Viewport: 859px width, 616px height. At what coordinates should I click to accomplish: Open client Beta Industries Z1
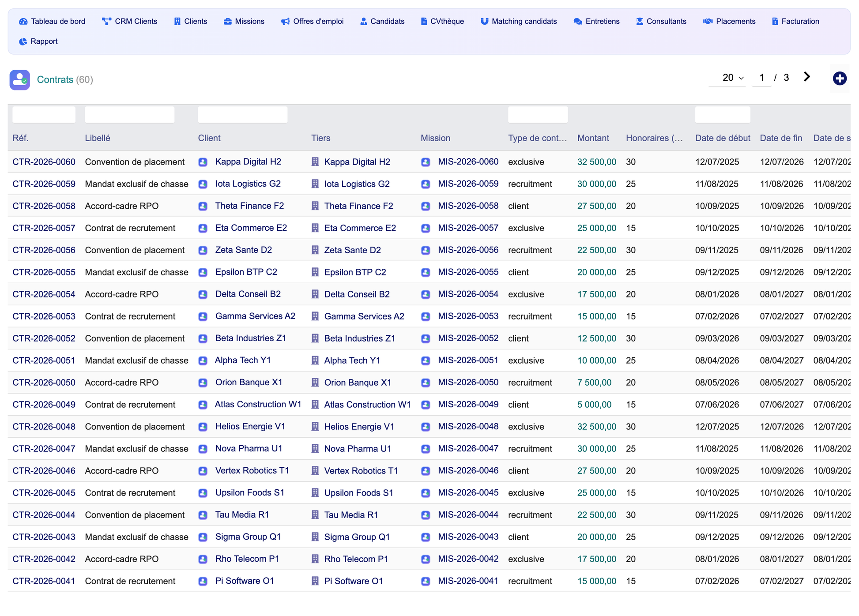click(x=251, y=338)
